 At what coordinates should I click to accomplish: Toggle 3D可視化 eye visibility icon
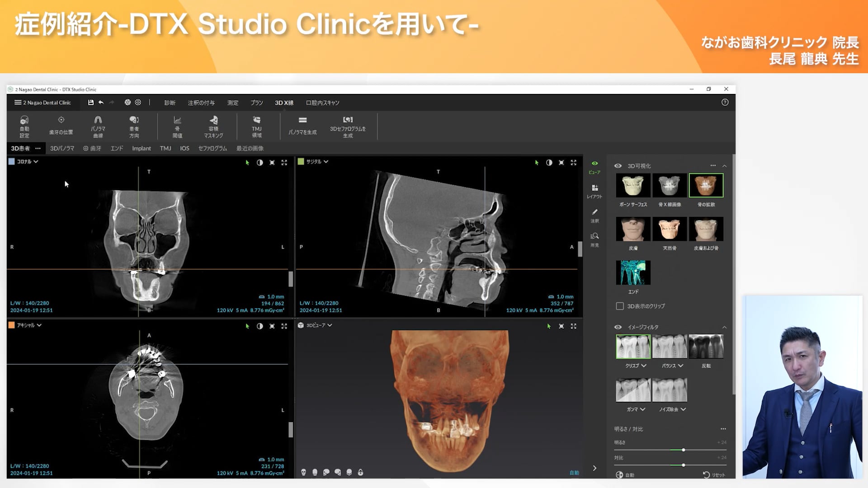point(618,166)
